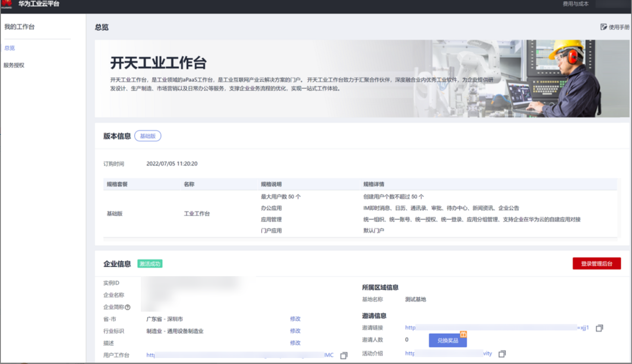Click the 规格套餐 column header

point(117,184)
